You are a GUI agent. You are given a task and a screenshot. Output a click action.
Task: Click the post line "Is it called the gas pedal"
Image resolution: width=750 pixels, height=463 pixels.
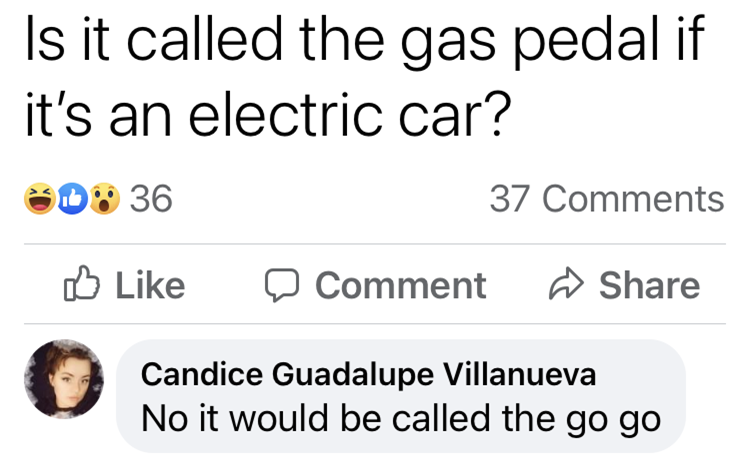[x=365, y=40]
